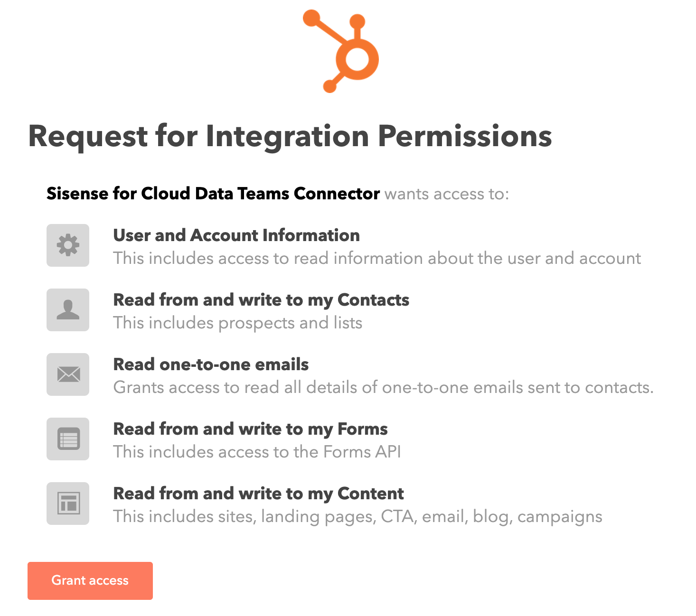This screenshot has width=696, height=616.
Task: Click Read from and write to my Contacts
Action: coord(261,300)
